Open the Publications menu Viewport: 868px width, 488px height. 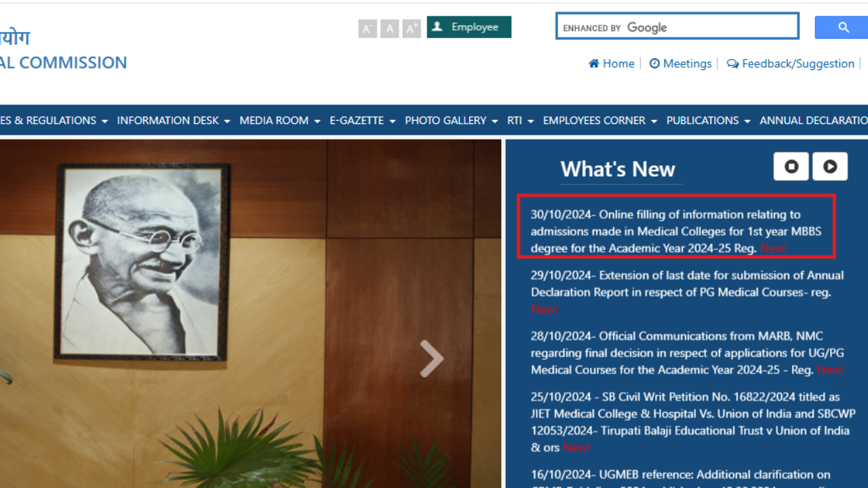[x=708, y=121]
